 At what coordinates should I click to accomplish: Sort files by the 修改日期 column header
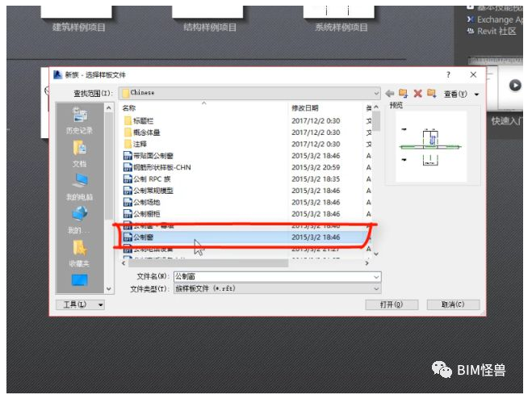[x=305, y=107]
